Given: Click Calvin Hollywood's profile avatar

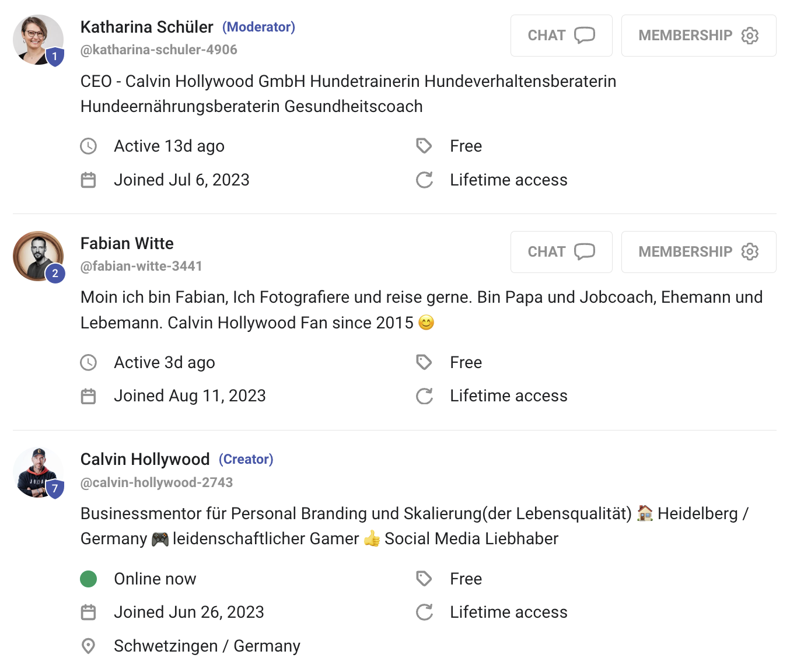Looking at the screenshot, I should click(x=36, y=470).
